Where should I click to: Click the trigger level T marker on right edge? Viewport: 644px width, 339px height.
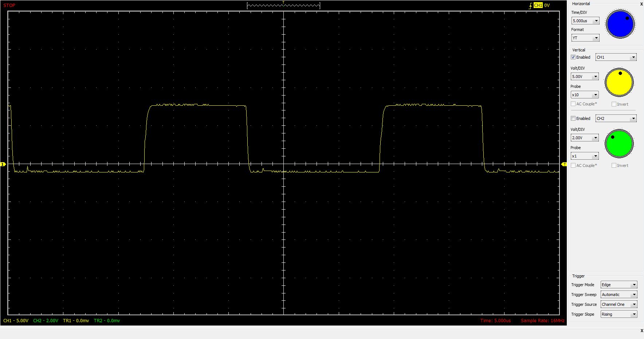(564, 165)
